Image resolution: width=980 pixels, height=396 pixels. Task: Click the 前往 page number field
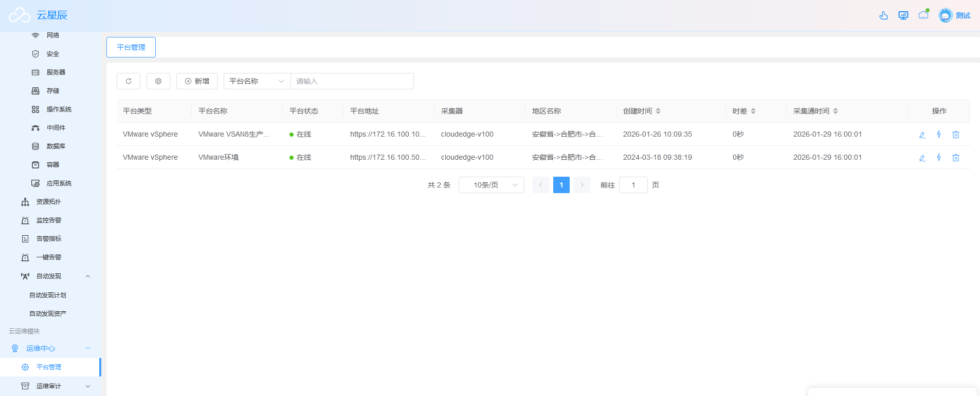pos(633,185)
